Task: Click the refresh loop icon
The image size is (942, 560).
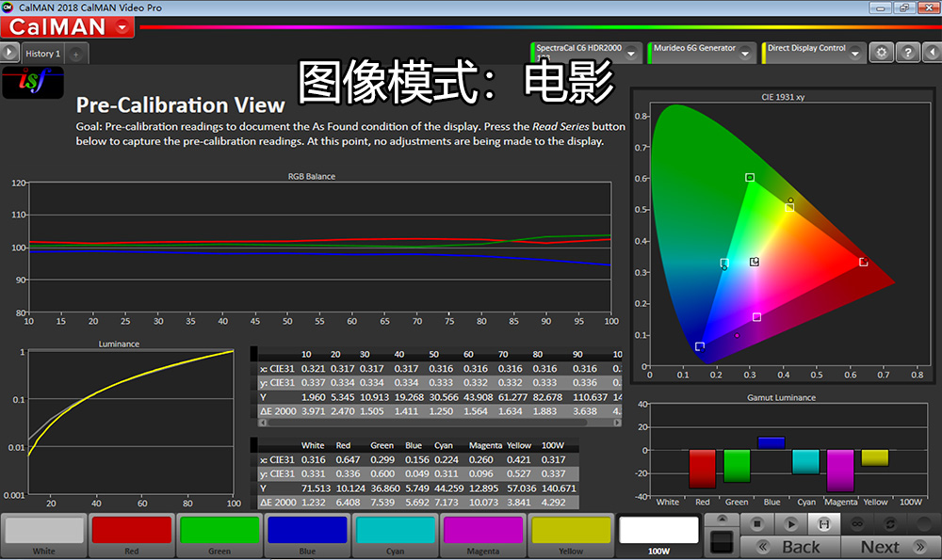Action: pos(890,524)
